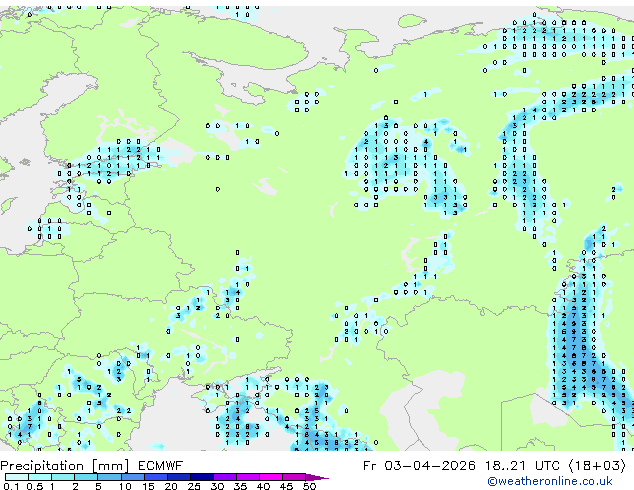
Task: Click the '45' legend value
Action: (287, 486)
